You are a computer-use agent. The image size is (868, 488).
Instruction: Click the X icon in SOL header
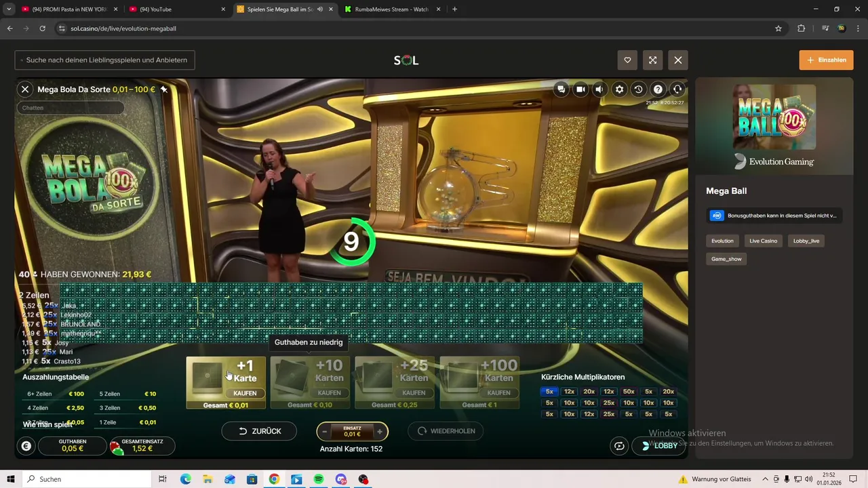pyautogui.click(x=678, y=60)
